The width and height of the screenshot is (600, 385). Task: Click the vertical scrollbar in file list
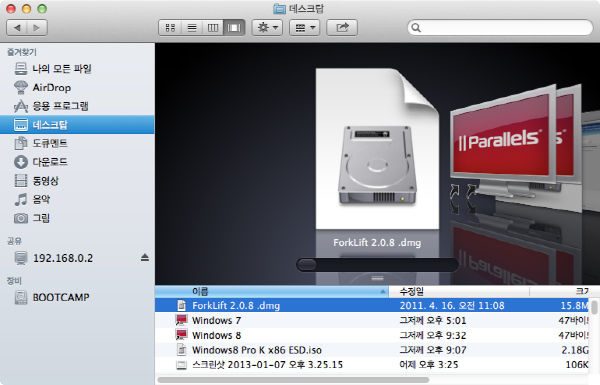pos(594,307)
